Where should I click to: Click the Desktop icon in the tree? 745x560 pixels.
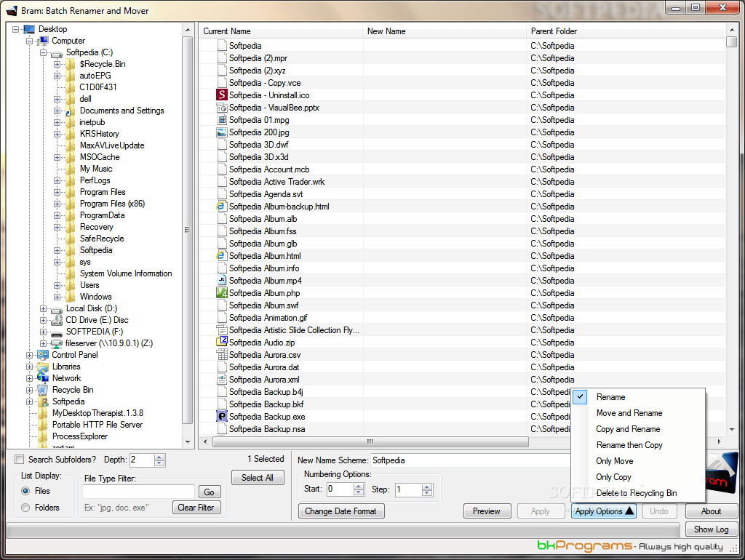[29, 29]
